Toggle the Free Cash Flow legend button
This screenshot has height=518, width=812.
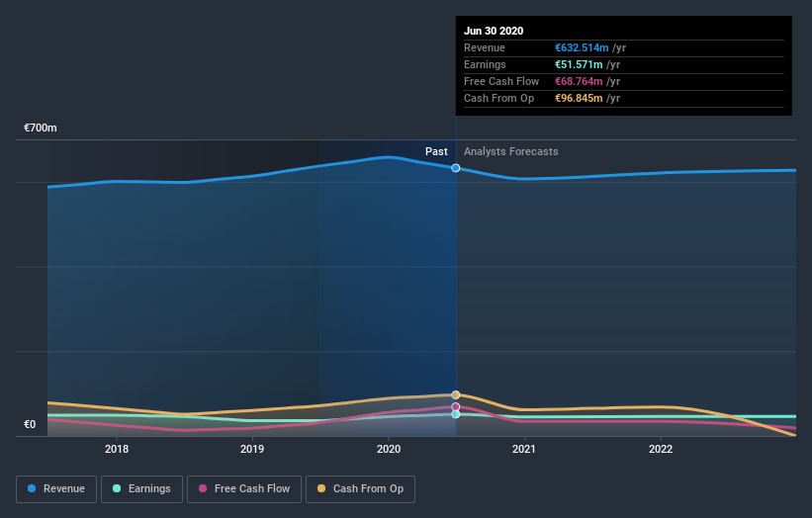(x=244, y=489)
